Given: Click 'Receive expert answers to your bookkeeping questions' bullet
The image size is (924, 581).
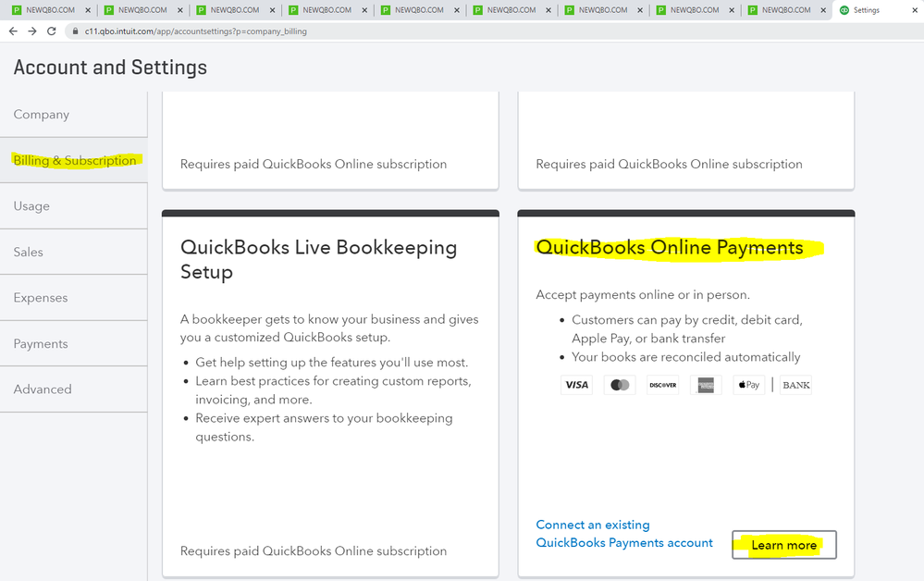Looking at the screenshot, I should (324, 427).
